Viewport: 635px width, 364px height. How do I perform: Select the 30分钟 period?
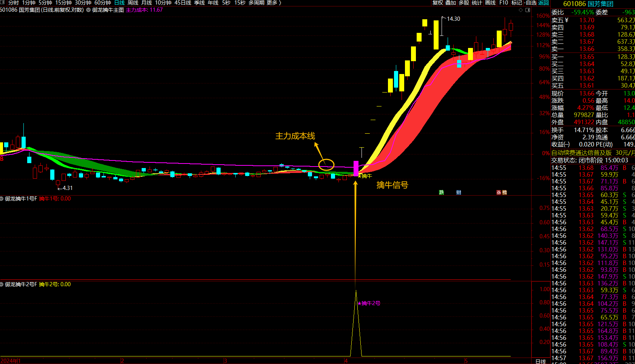(83, 3)
